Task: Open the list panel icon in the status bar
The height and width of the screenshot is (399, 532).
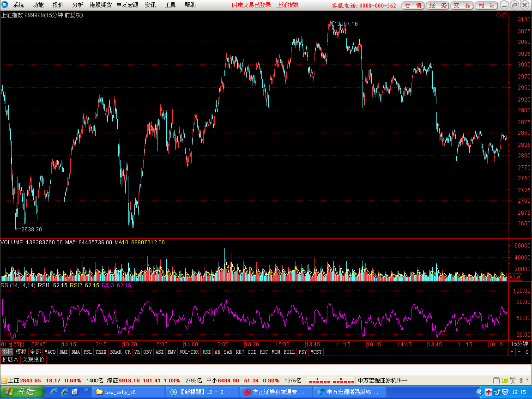Action: (x=496, y=381)
